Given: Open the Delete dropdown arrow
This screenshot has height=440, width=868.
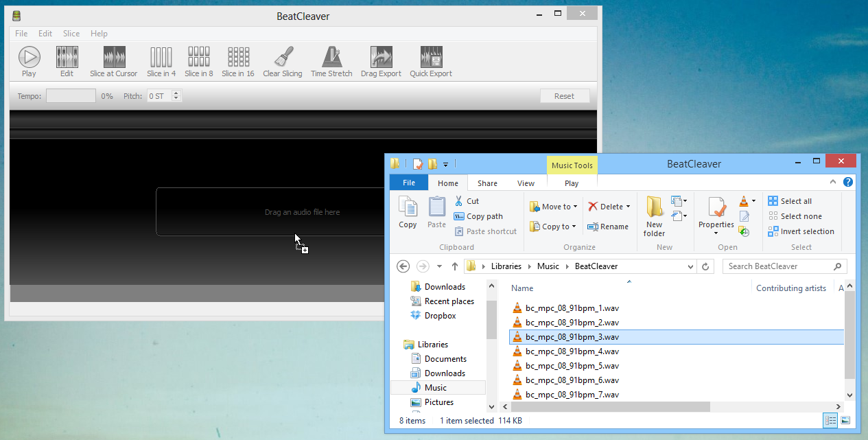Looking at the screenshot, I should [627, 207].
